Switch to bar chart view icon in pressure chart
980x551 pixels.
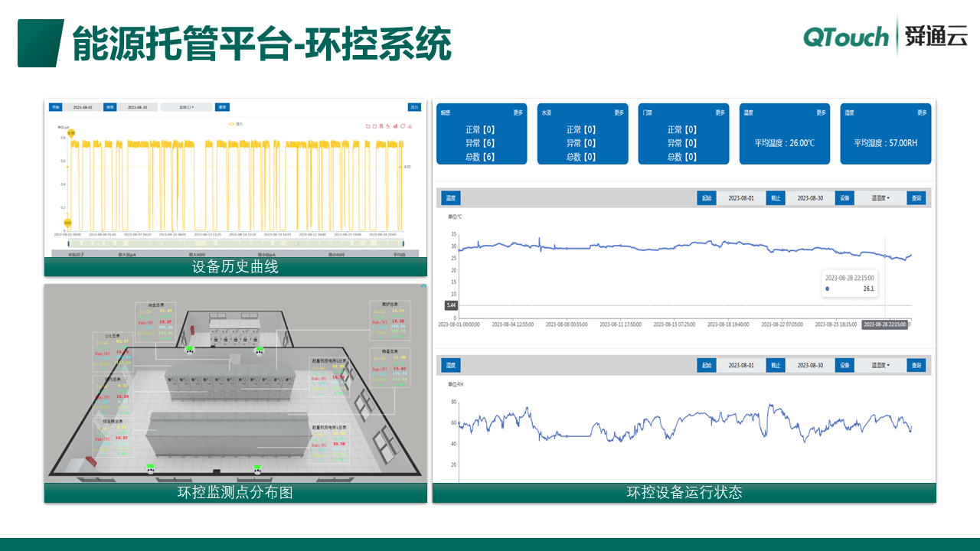[x=396, y=126]
